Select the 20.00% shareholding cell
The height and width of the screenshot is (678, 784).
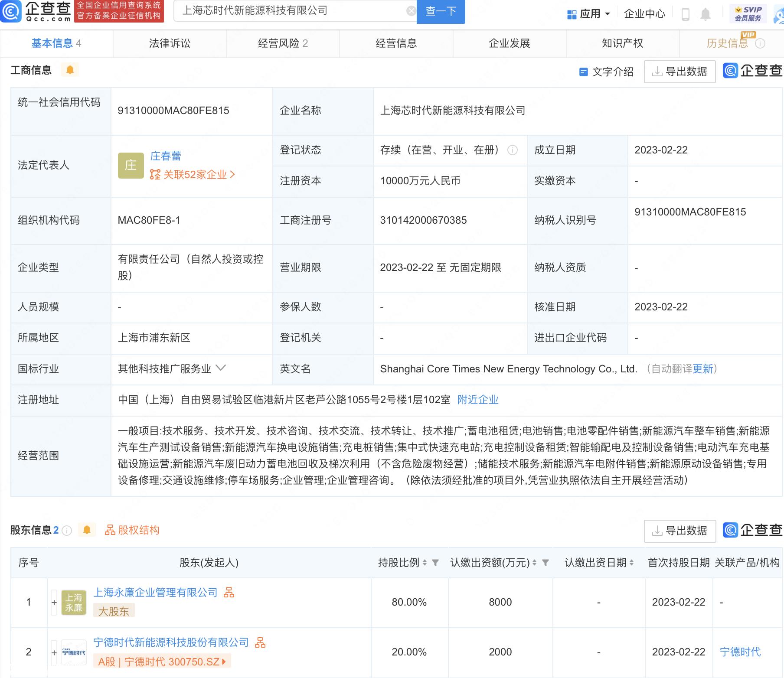click(x=409, y=652)
